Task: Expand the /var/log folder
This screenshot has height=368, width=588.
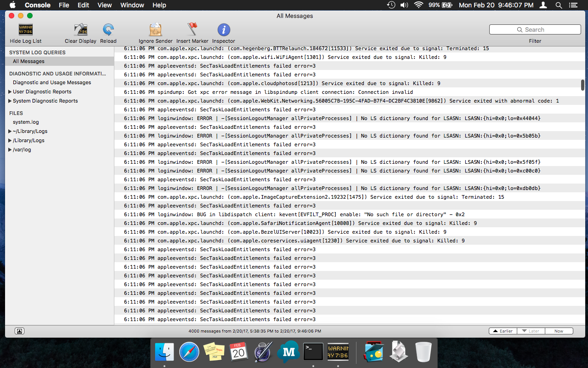Action: click(10, 149)
